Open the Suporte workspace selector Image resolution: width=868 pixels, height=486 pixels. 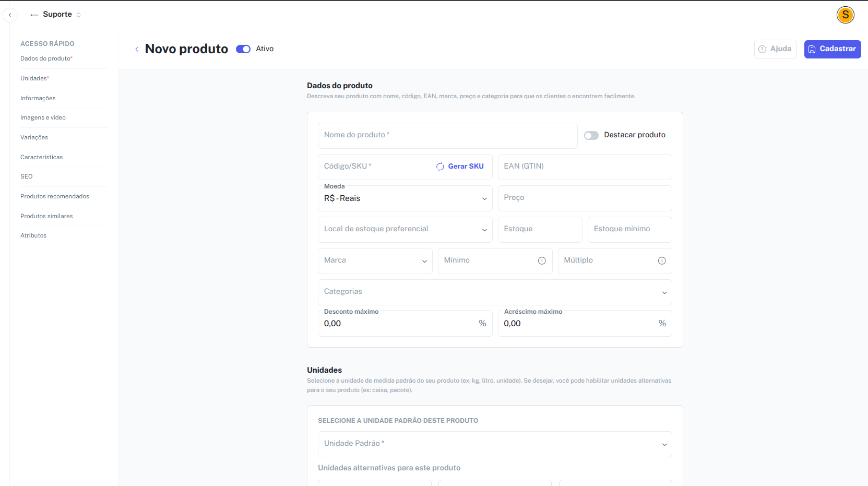tap(56, 15)
